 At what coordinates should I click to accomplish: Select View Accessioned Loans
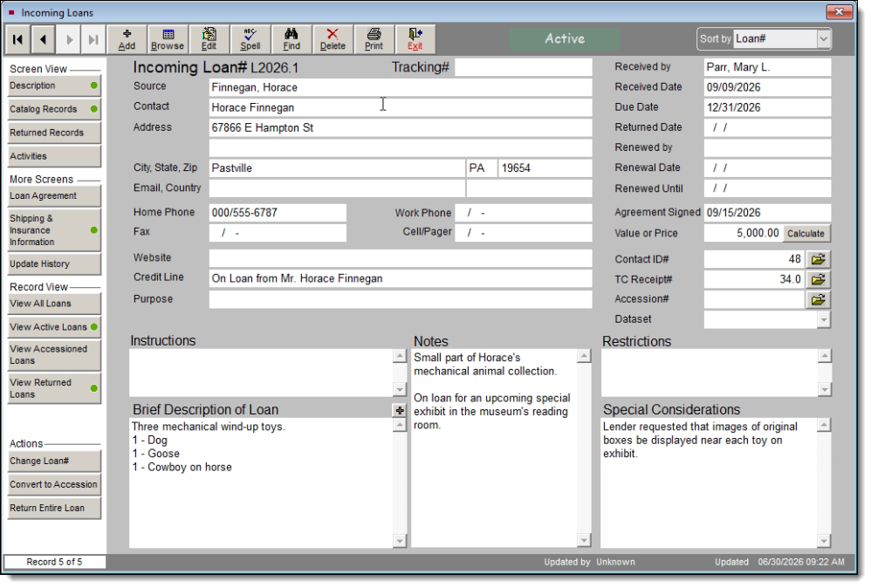(x=54, y=355)
